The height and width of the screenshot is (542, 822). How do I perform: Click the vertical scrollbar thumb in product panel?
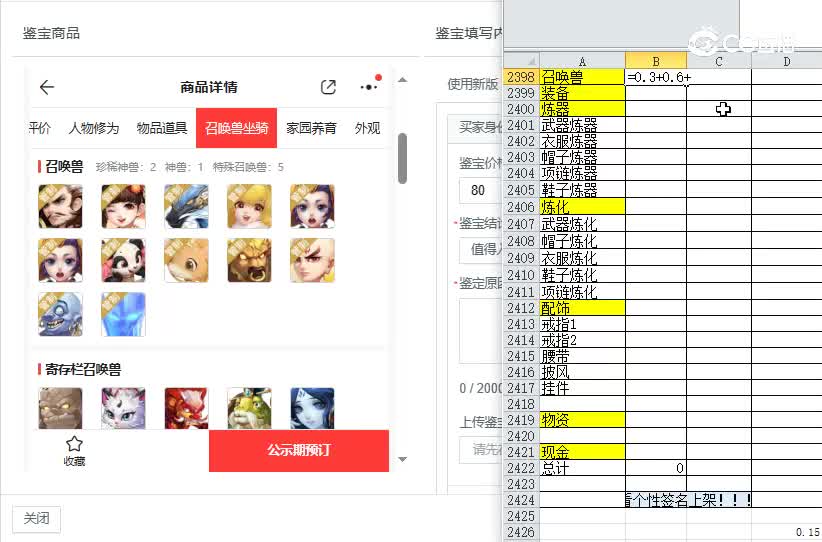403,158
